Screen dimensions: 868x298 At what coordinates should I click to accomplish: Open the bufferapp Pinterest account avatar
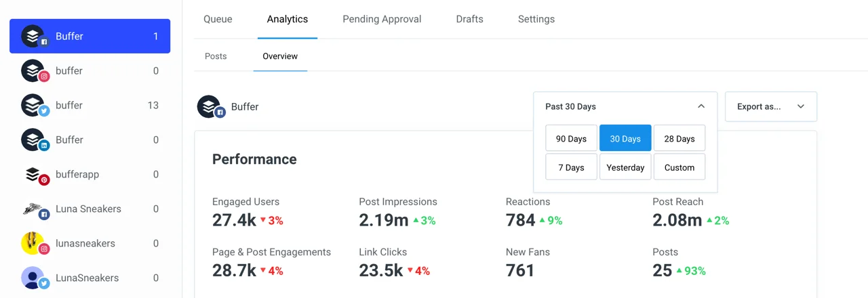pos(33,175)
